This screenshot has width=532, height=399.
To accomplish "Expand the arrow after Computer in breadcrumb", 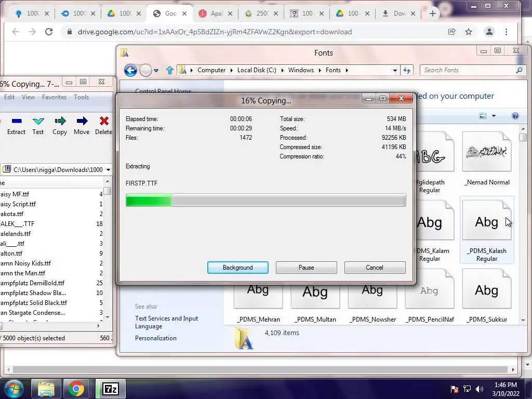I will tap(231, 70).
